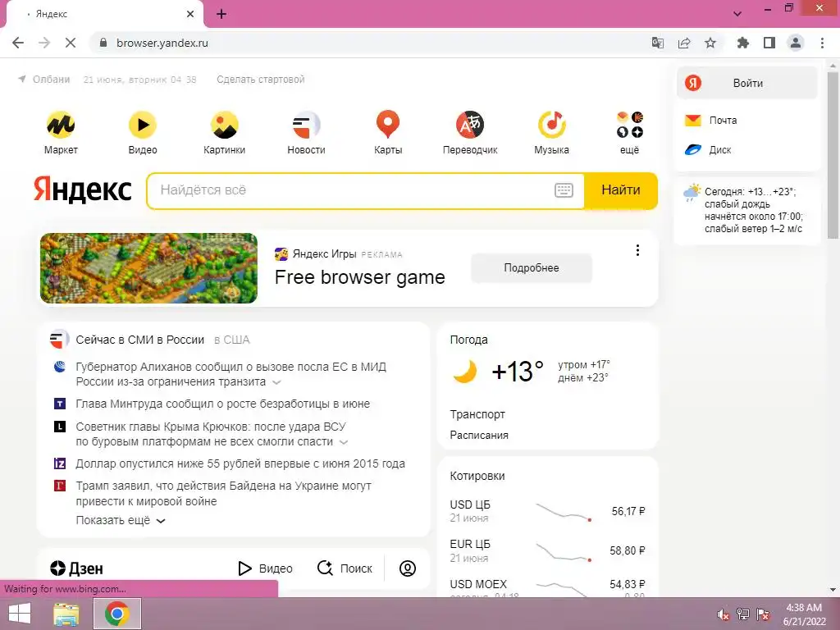Stop loading the page
This screenshot has height=630, width=840.
tap(71, 43)
